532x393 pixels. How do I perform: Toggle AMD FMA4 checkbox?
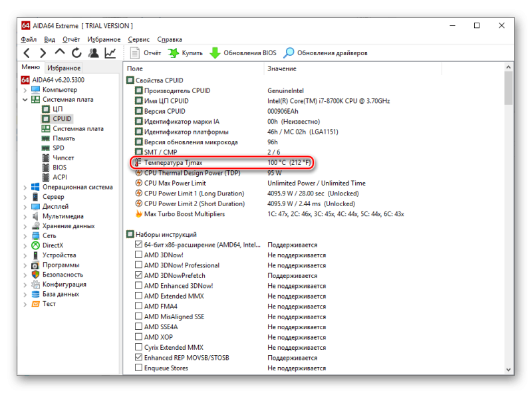(x=138, y=305)
